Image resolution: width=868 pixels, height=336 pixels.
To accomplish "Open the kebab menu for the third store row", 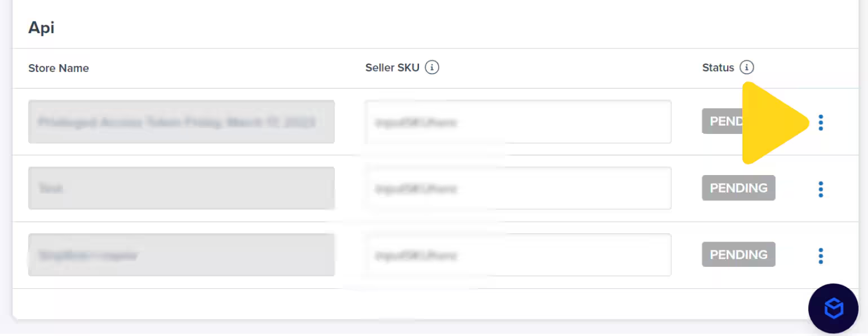I will coord(821,256).
